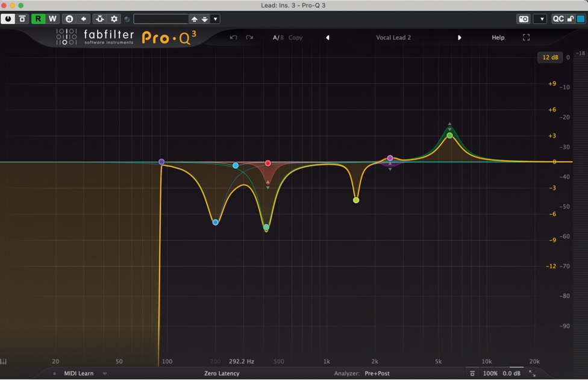This screenshot has height=380, width=588.
Task: Click the -12 gain scale label
Action: click(551, 266)
